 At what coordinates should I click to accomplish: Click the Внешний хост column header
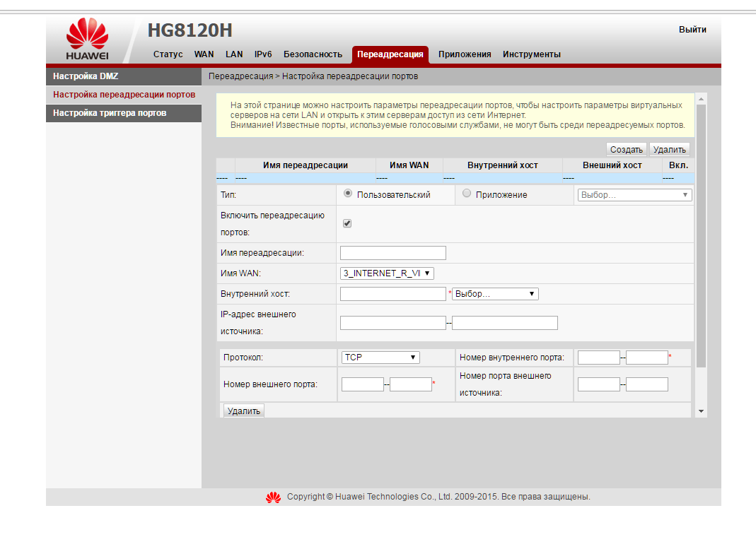(x=612, y=165)
